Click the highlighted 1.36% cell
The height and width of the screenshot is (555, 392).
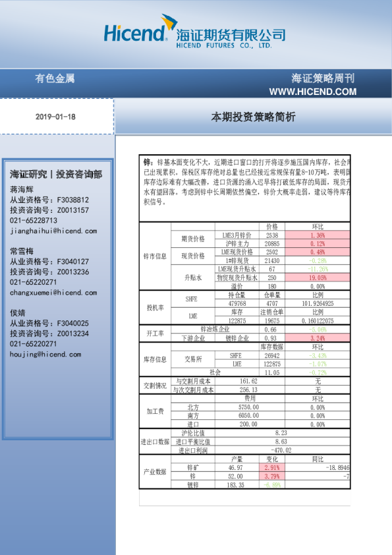318,235
